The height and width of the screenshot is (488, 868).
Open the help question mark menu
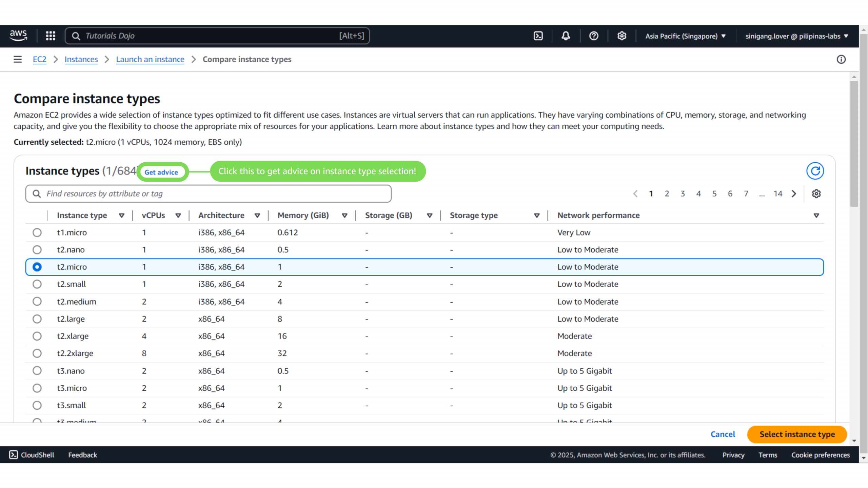594,36
